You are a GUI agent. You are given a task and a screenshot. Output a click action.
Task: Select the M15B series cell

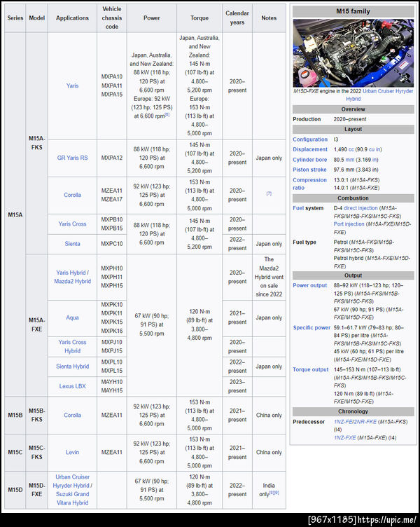(x=15, y=415)
